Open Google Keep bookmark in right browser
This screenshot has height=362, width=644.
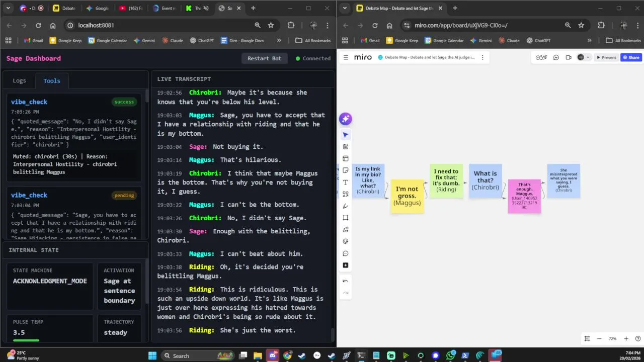[402, 40]
